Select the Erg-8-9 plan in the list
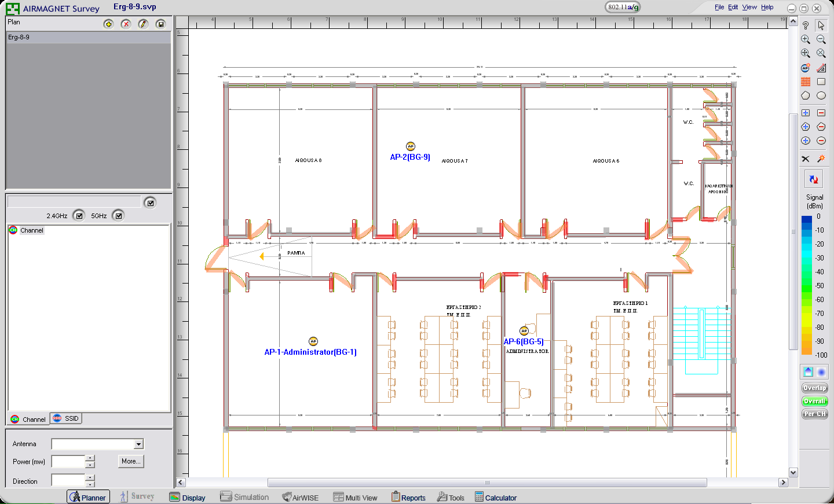834x504 pixels. (x=89, y=37)
